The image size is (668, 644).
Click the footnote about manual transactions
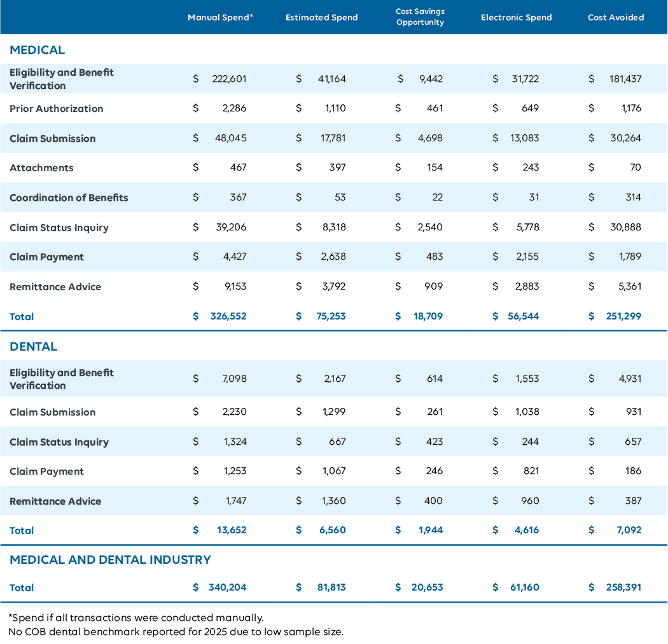136,617
